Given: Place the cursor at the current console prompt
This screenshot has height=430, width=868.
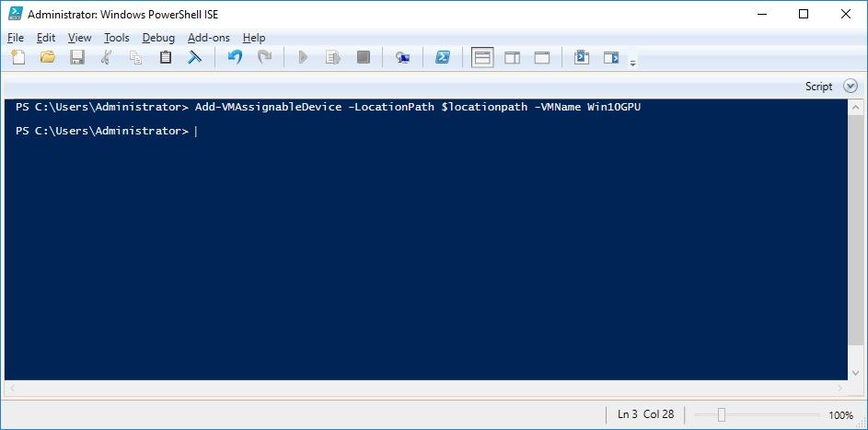Looking at the screenshot, I should click(x=196, y=131).
